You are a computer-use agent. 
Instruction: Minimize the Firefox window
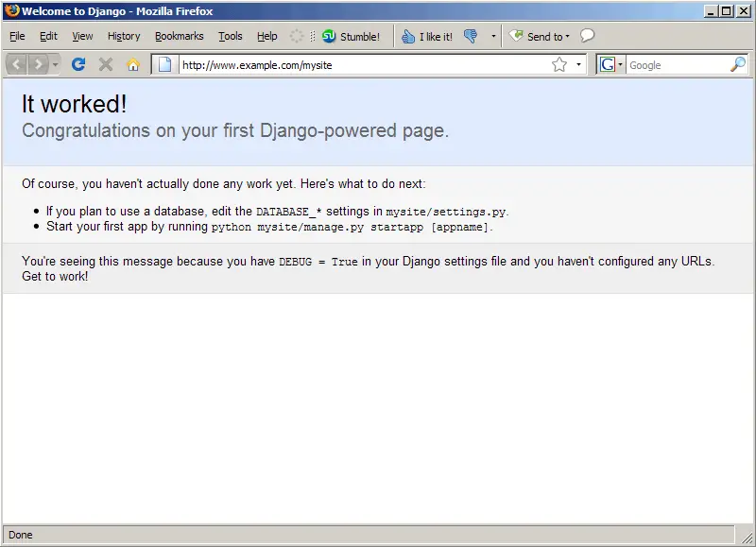(711, 10)
